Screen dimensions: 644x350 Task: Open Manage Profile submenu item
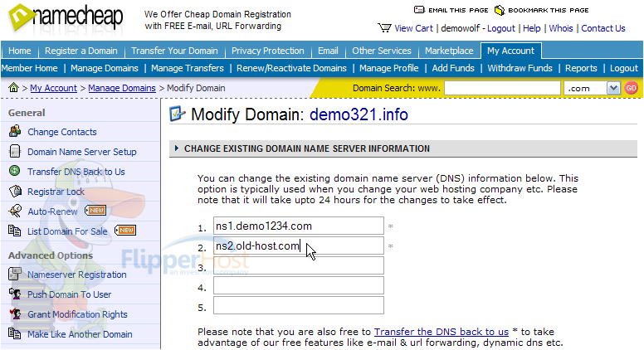(389, 68)
